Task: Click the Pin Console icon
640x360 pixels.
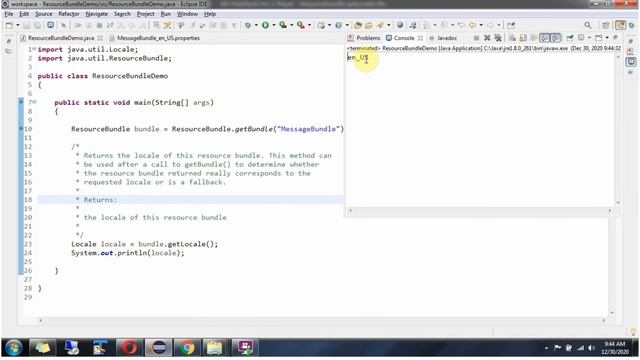Action: [569, 38]
